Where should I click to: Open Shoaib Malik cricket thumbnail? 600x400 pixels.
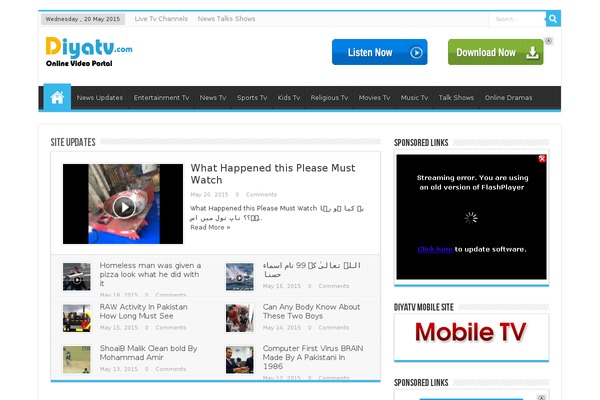[77, 359]
